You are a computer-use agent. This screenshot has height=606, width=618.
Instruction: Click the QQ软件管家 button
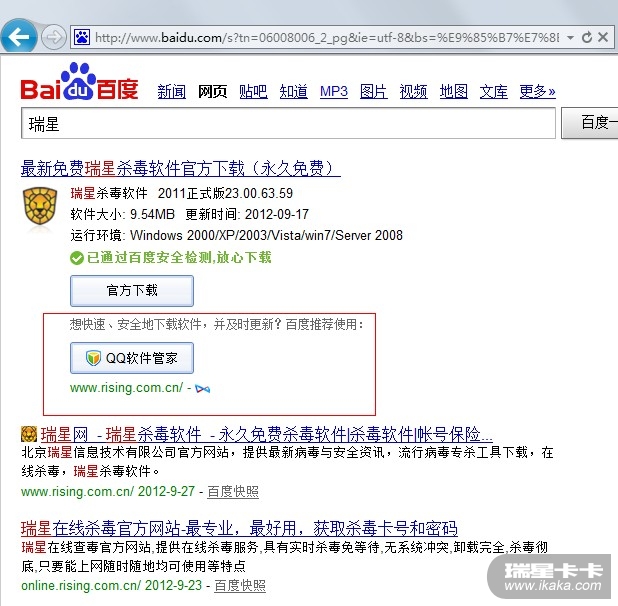pyautogui.click(x=132, y=358)
